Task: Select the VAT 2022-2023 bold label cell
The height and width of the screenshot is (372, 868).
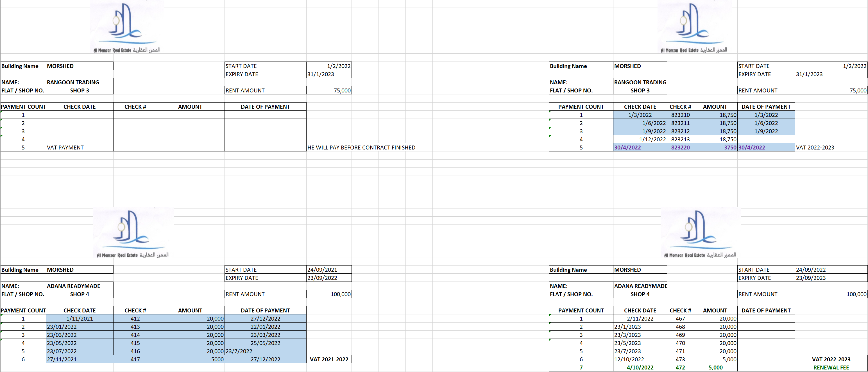Action: point(831,360)
